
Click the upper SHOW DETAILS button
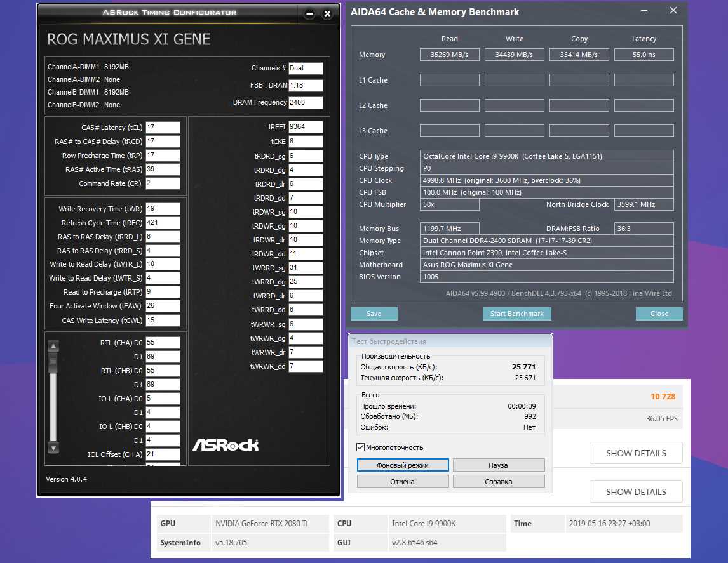[x=636, y=453]
